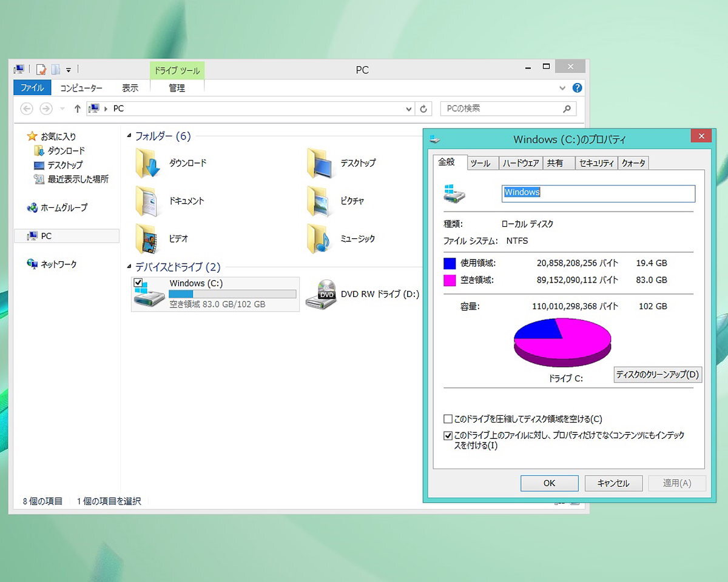Select the ダウンロード folder icon in the main pane
Viewport: 728px width, 582px height.
[147, 163]
